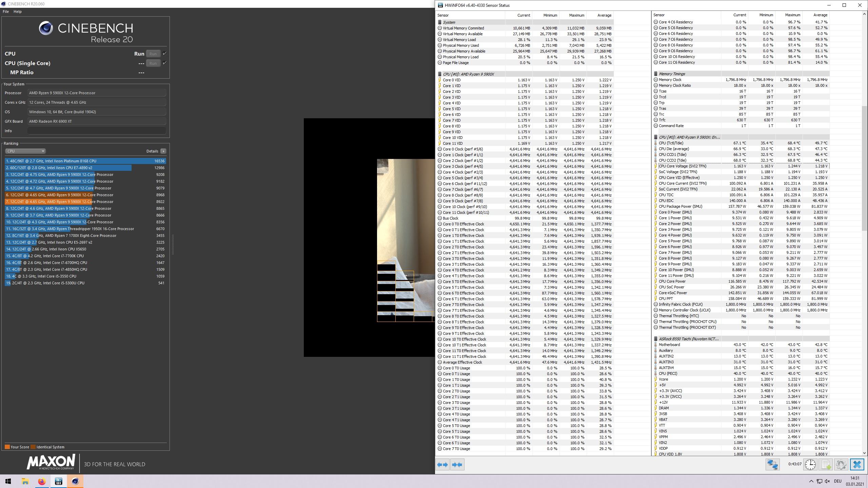Show hidden system tray icons
The width and height of the screenshot is (868, 488).
pos(811,481)
